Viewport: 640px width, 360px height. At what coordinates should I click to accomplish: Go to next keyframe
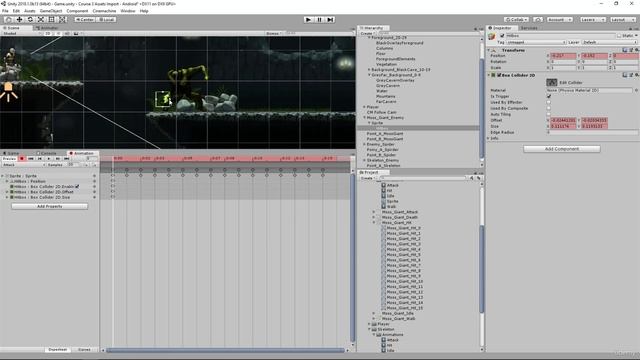(58, 158)
